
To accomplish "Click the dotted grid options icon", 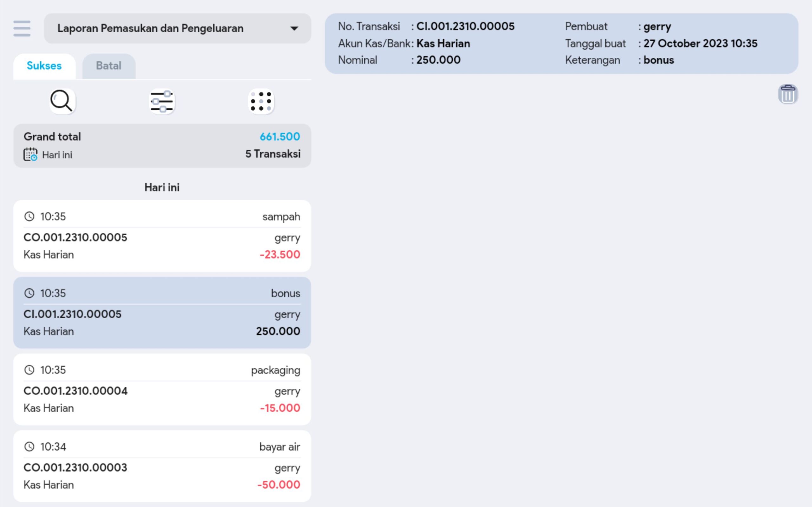I will 261,101.
